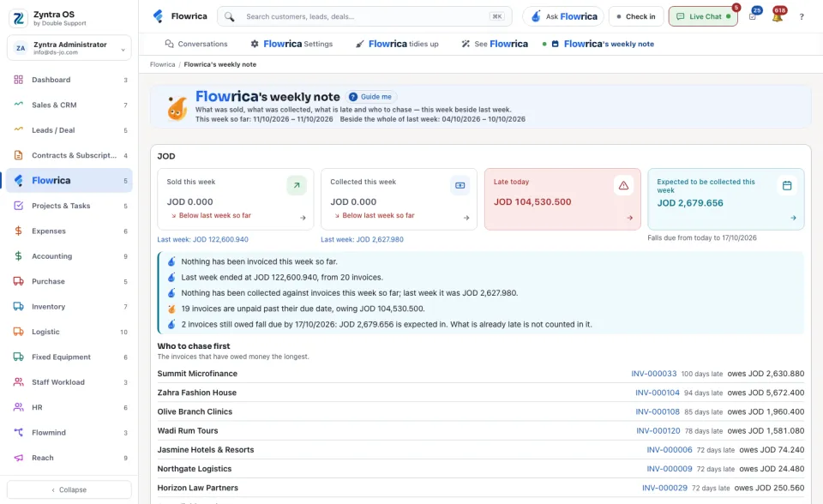This screenshot has height=504, width=823.
Task: Click the Flowrica breadcrumb link
Action: (162, 64)
